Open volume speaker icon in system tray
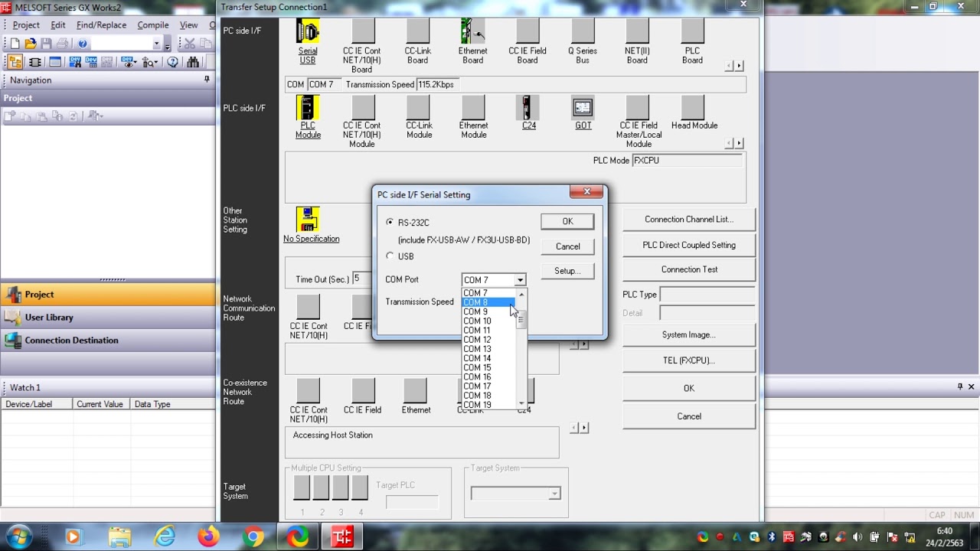This screenshot has height=551, width=980. (x=857, y=537)
